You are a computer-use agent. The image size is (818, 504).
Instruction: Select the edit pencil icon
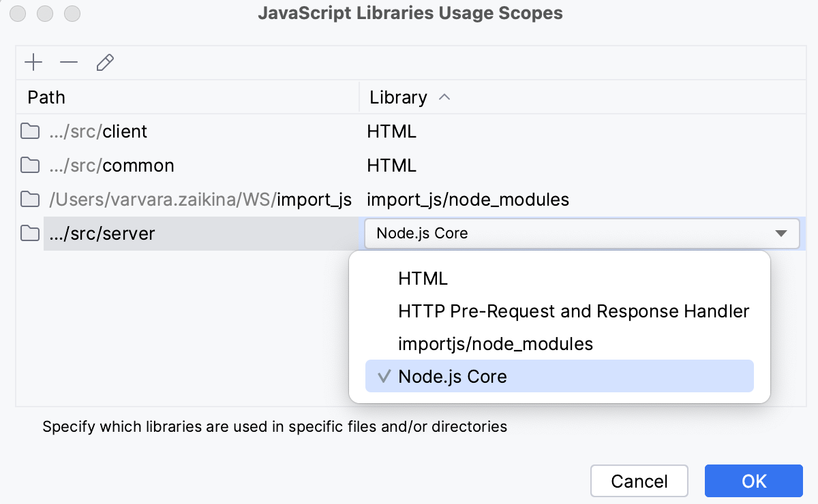[x=104, y=62]
